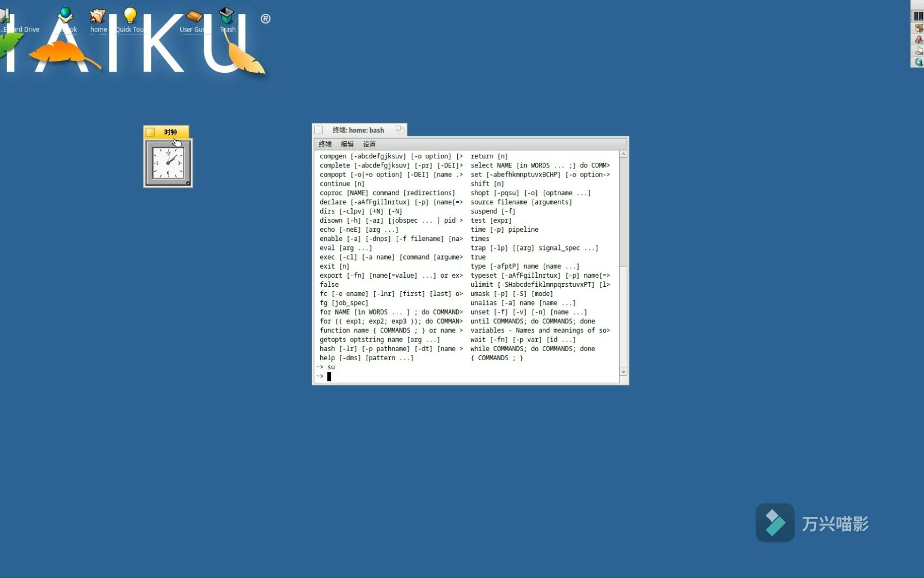Click the '{ COMMANDS ; }' line
Image resolution: width=924 pixels, height=578 pixels.
pos(497,358)
